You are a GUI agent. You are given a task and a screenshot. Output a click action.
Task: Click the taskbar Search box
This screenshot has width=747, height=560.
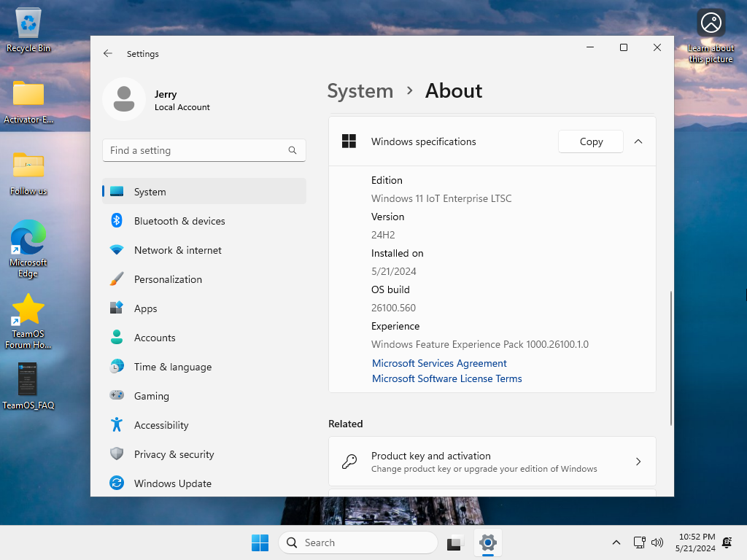tap(358, 542)
